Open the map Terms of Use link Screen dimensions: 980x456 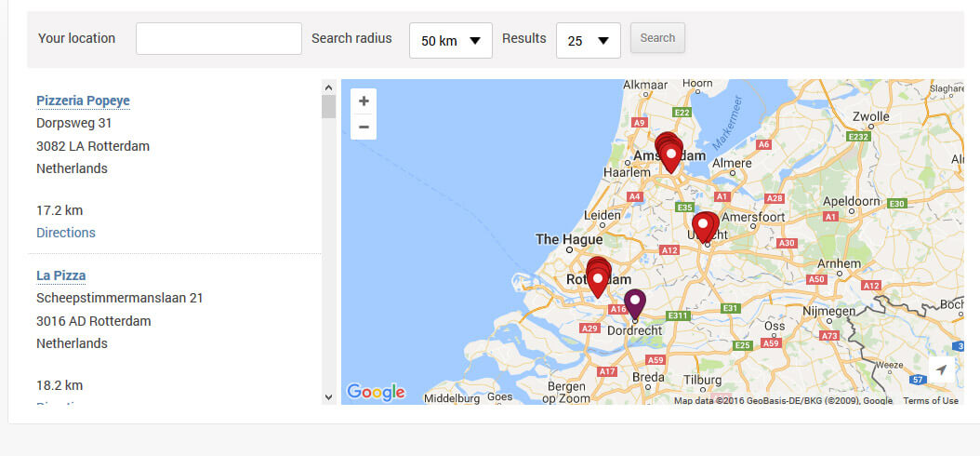tap(931, 401)
